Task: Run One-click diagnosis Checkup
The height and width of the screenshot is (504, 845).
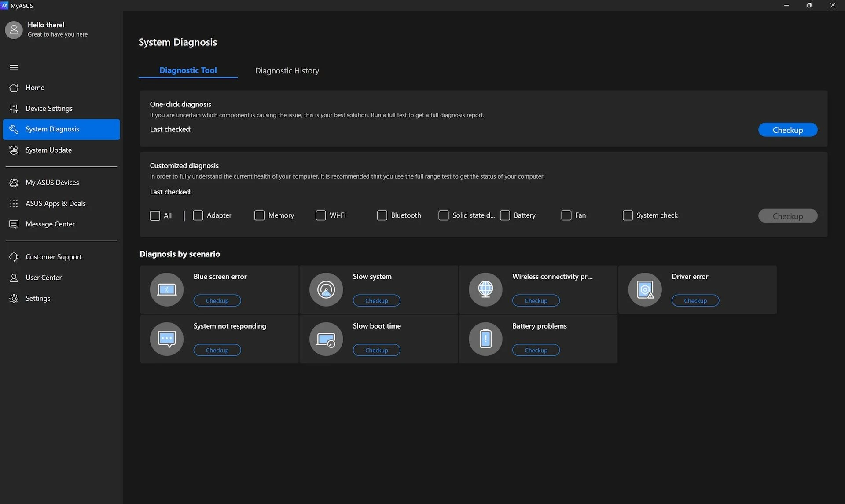Action: click(788, 130)
